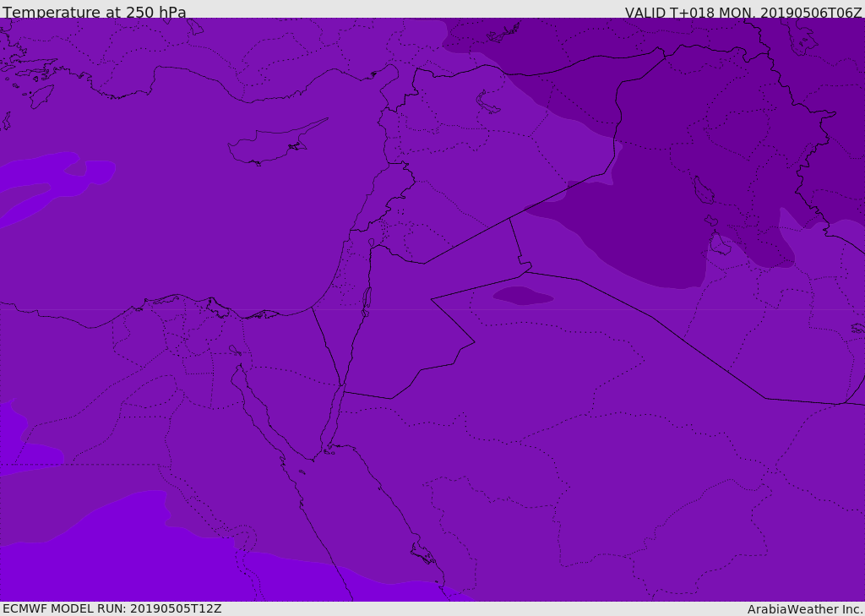Click the Sea of Galilee
This screenshot has height=616, width=865.
(371, 243)
